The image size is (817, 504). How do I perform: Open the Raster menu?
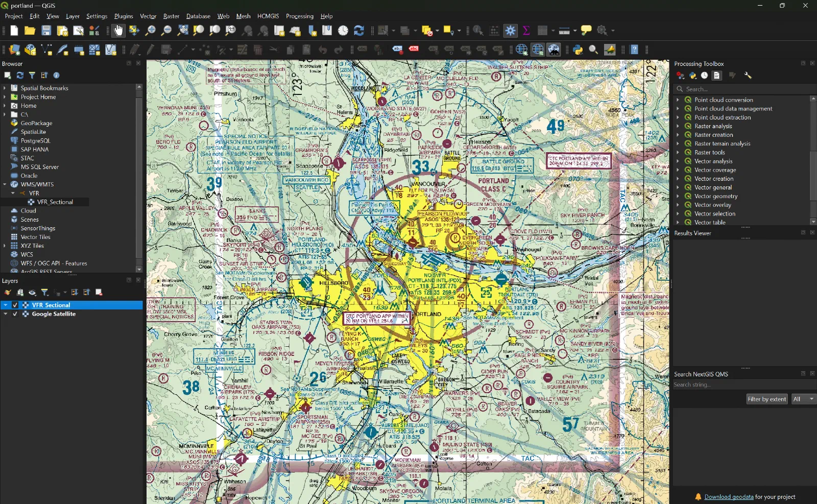(171, 16)
